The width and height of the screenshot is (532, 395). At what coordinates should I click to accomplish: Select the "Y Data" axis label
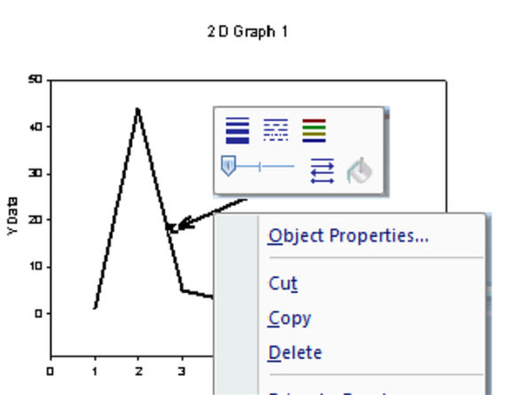[x=12, y=216]
